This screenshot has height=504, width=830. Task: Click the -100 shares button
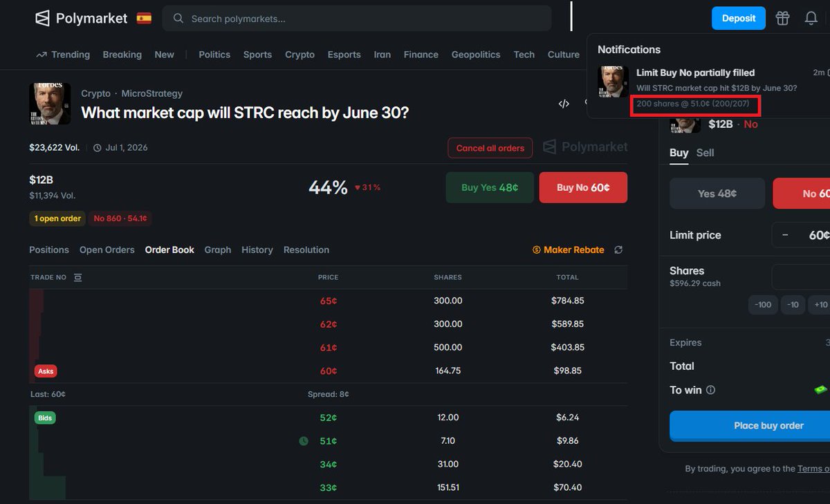click(763, 305)
